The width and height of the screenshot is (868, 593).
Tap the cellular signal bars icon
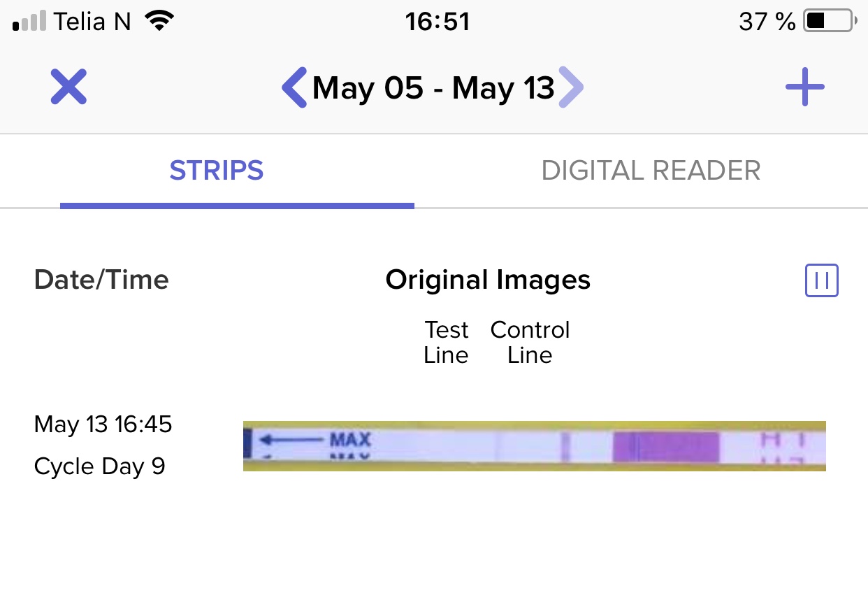click(x=29, y=22)
